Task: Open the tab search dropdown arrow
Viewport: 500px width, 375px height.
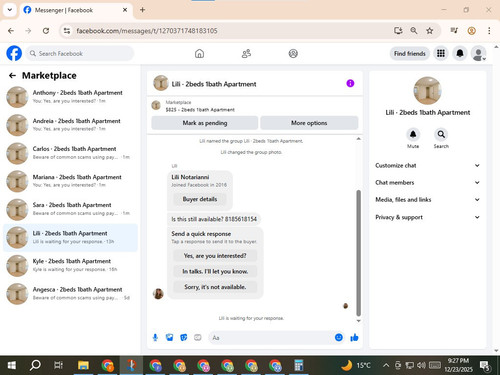Action: point(10,10)
